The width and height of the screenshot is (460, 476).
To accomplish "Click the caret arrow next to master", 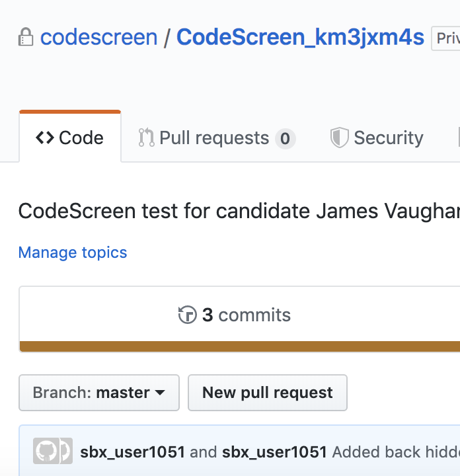I will coord(160,393).
